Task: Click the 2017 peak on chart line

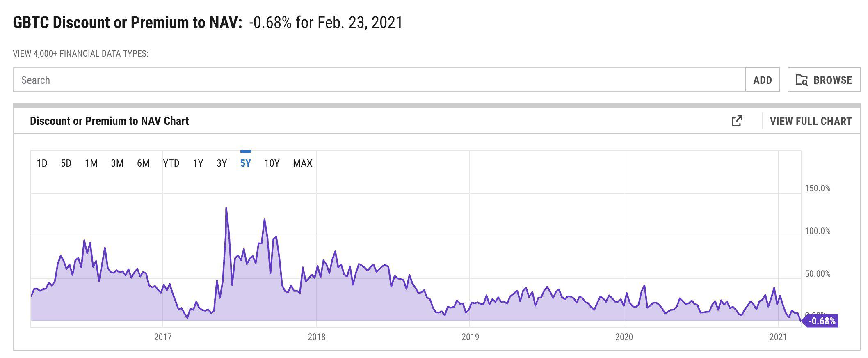Action: coord(226,208)
